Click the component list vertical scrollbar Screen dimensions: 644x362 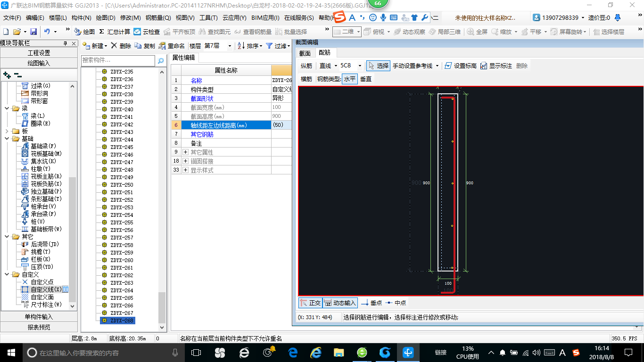[x=162, y=199]
